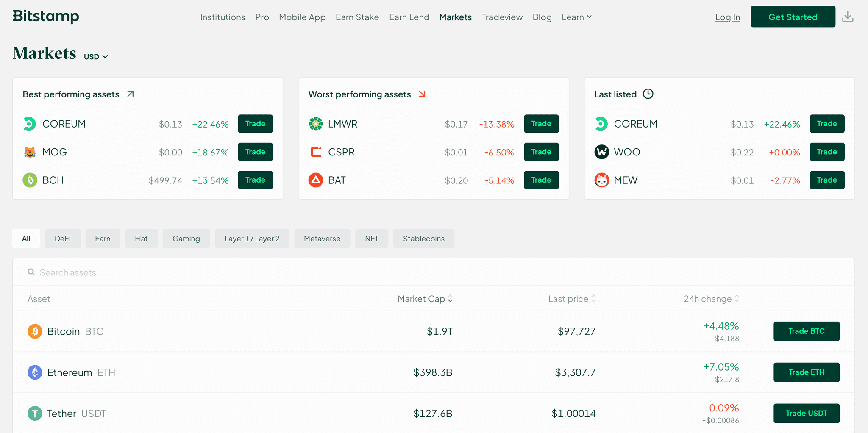Image resolution: width=868 pixels, height=433 pixels.
Task: Click the Bitcoin logo icon
Action: [x=35, y=331]
